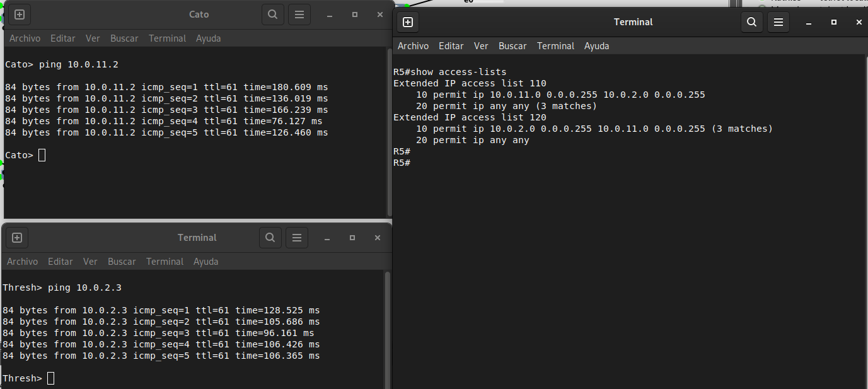Viewport: 868px width, 389px height.
Task: Open the Archivo menu in the Cato window
Action: 25,38
